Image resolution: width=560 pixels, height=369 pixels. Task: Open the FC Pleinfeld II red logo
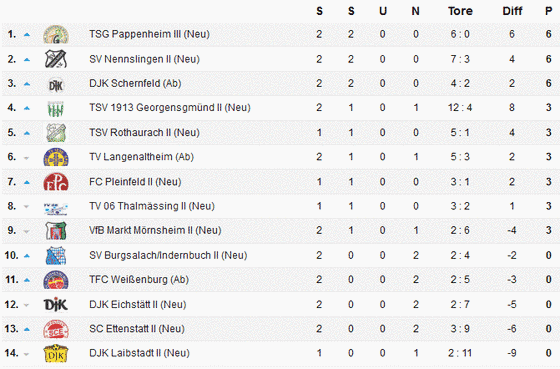coord(56,182)
